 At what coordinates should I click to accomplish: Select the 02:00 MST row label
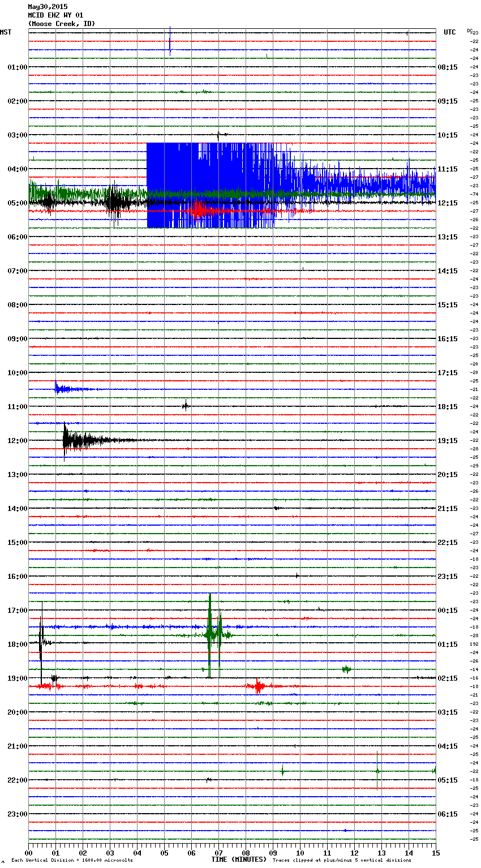tap(18, 101)
